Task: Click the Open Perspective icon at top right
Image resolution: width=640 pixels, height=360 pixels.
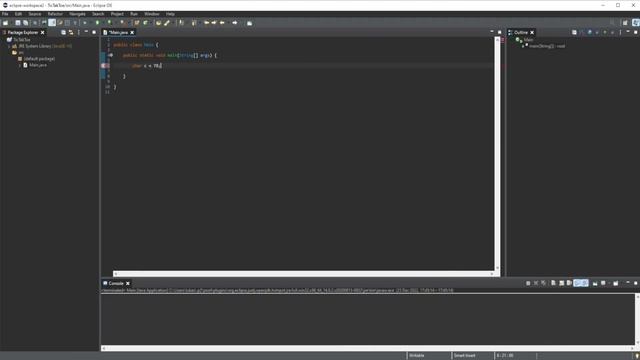Action: click(625, 23)
